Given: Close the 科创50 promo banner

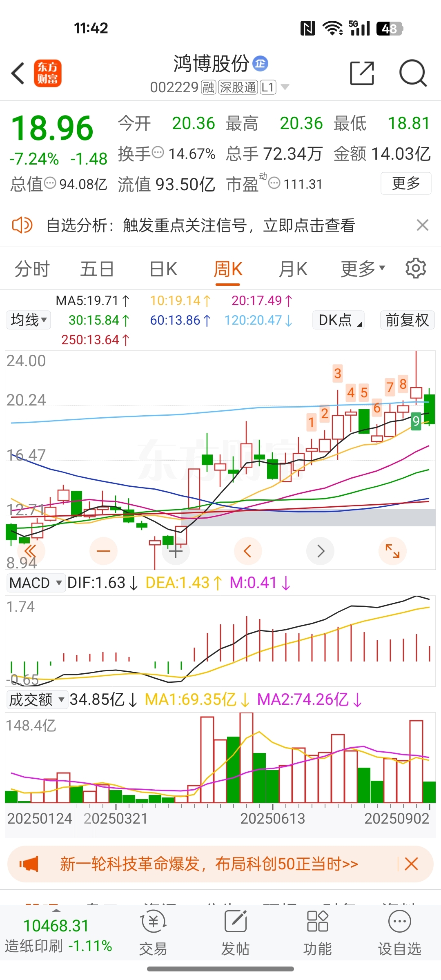Looking at the screenshot, I should pyautogui.click(x=411, y=864).
